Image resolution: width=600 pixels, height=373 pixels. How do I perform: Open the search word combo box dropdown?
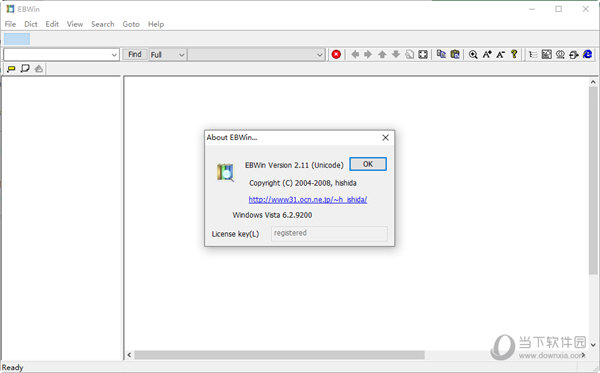(x=114, y=55)
